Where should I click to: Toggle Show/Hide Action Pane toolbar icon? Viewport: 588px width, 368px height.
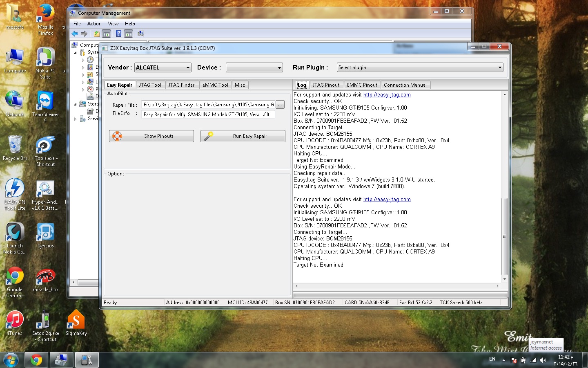129,34
